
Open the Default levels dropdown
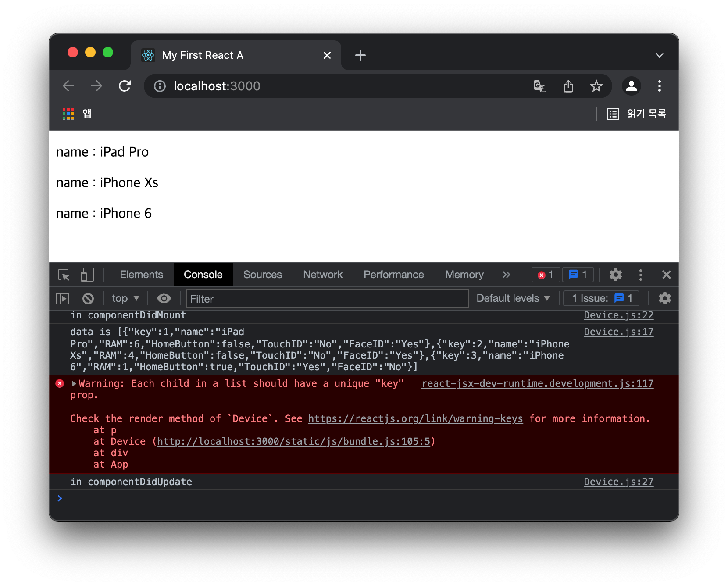pos(513,298)
